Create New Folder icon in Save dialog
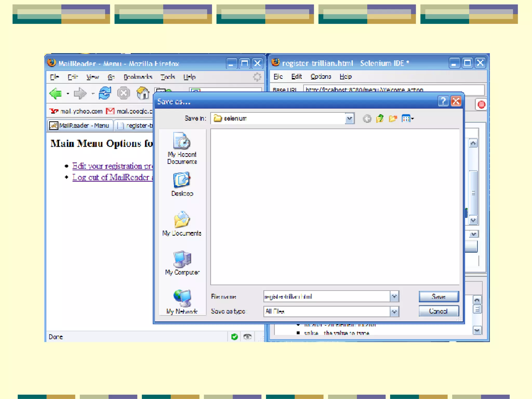The image size is (532, 399). (393, 119)
